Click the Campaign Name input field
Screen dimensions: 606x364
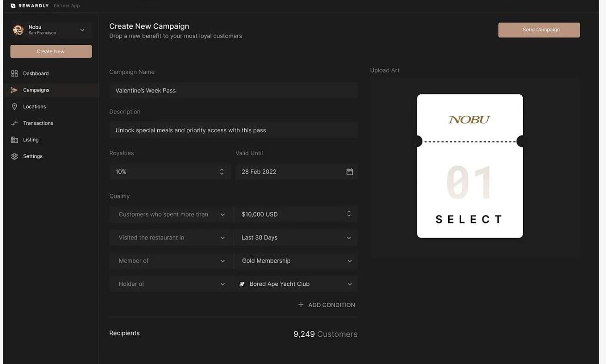[234, 91]
